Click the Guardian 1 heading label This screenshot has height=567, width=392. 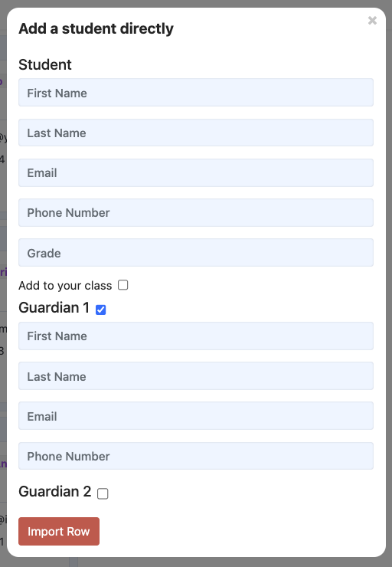(x=54, y=308)
